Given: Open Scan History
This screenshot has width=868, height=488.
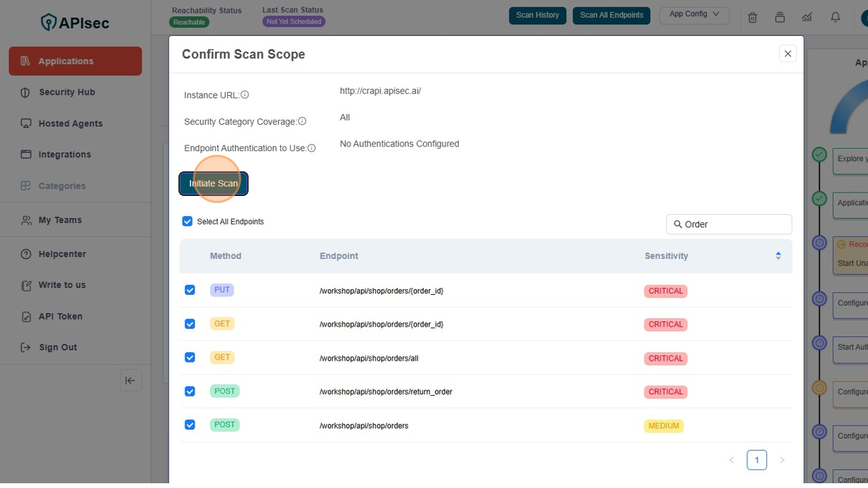Looking at the screenshot, I should [x=537, y=15].
